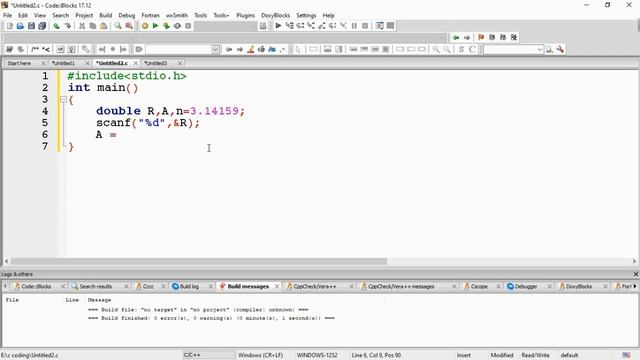The height and width of the screenshot is (360, 640).
Task: Open the CppCheck/Vera++ messages tab
Action: point(401,287)
